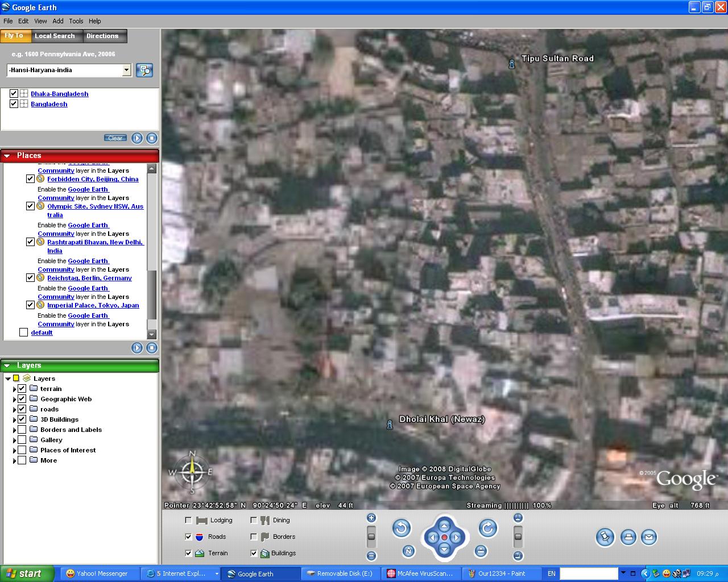The image size is (728, 582).
Task: Print the current view
Action: point(628,537)
